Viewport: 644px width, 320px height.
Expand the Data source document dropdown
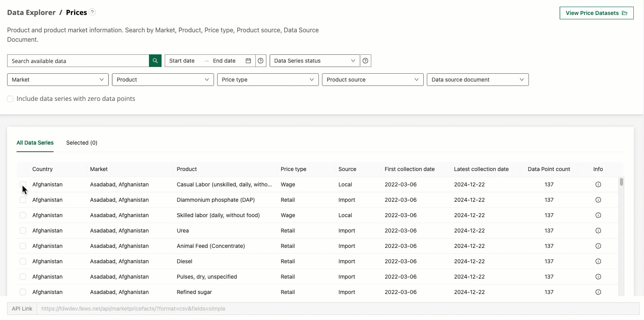tap(477, 80)
